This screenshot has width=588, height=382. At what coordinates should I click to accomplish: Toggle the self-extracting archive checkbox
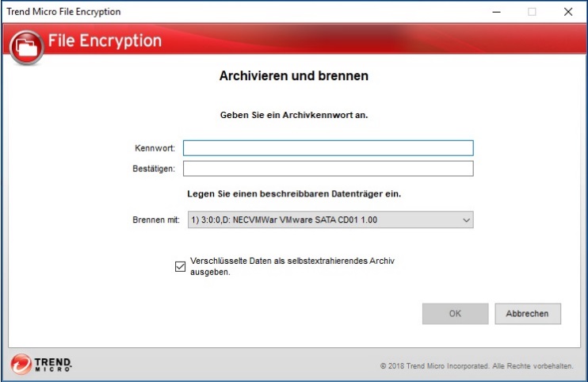point(180,266)
